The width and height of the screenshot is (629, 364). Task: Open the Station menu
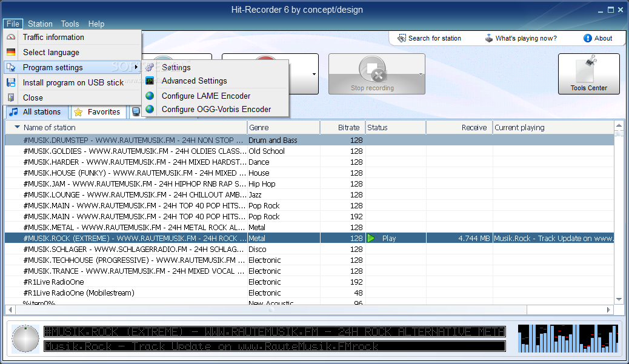point(40,24)
